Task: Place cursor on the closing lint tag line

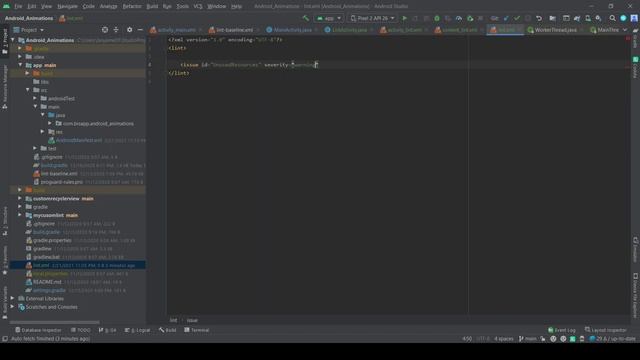Action: pyautogui.click(x=179, y=73)
